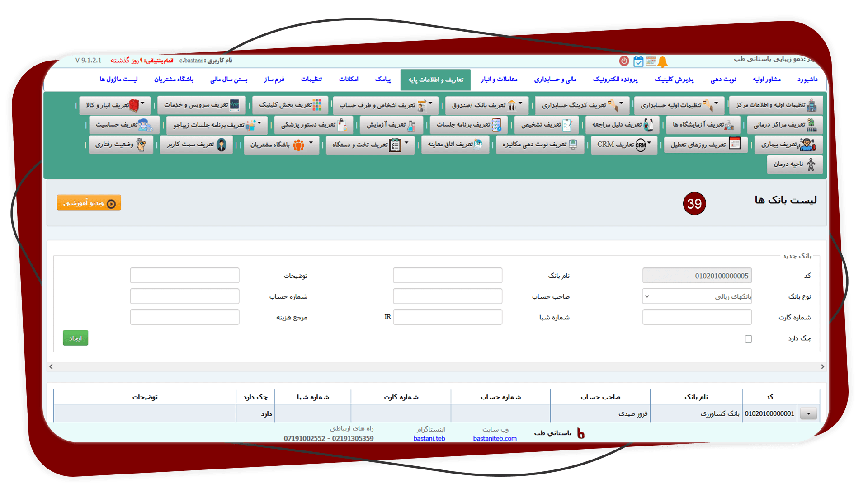
Task: Open the فرم ساز menu
Action: [x=274, y=80]
